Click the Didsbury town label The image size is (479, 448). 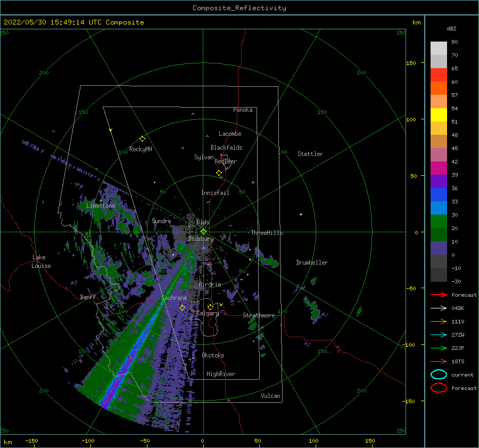pos(201,239)
